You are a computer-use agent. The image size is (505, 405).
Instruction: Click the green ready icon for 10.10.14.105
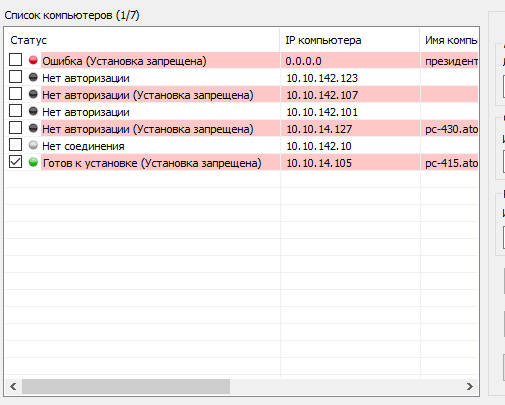[33, 162]
